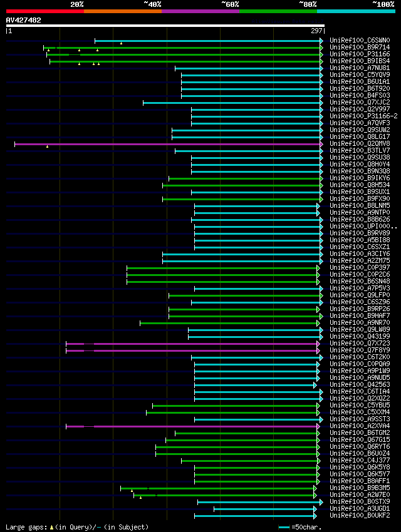This screenshot has height=532, width=401.
Task: Open the UniRef100_B3TLV7 hit link
Action: 360,151
